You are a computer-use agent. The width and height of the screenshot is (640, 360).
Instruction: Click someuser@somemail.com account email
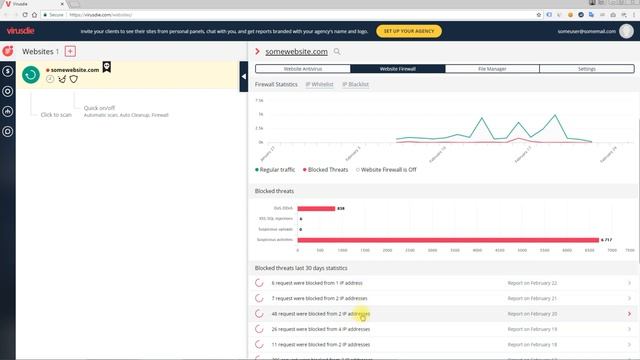click(x=587, y=31)
